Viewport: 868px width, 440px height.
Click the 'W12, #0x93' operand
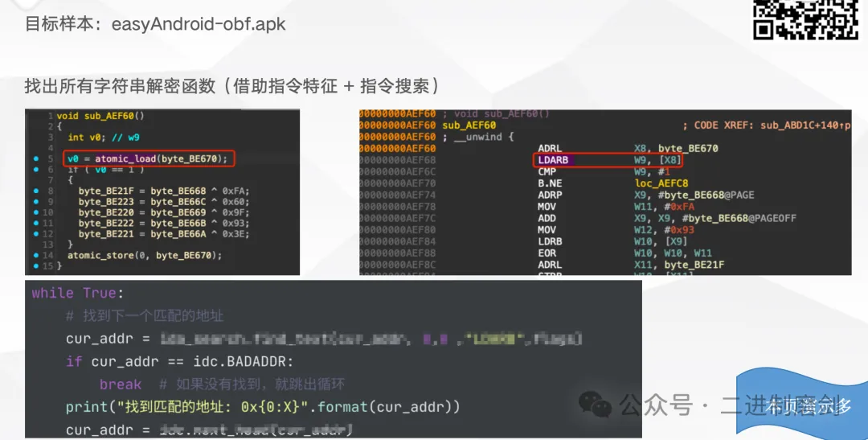665,230
